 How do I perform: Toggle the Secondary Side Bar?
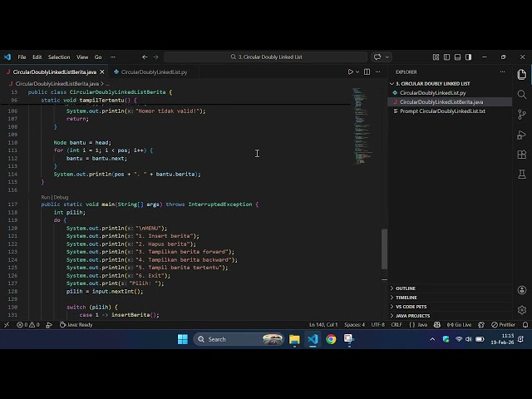469,57
